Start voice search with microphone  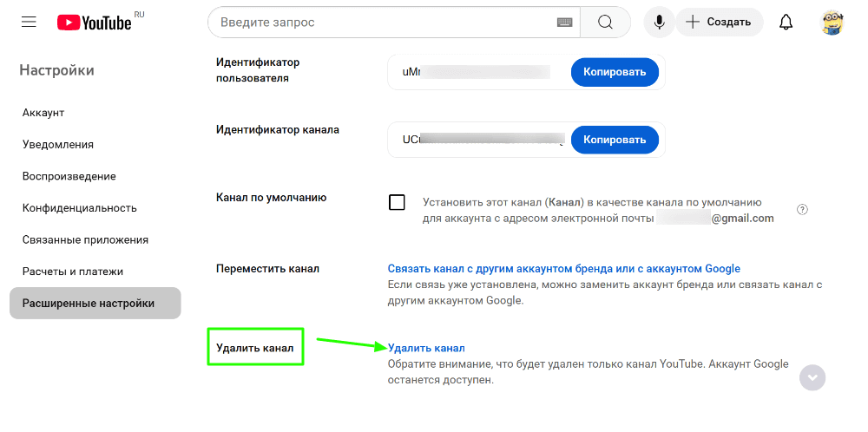tap(659, 23)
